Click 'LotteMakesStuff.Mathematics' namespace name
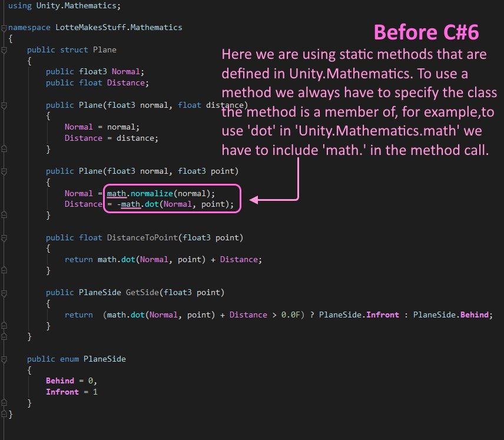Image resolution: width=504 pixels, height=440 pixels. click(x=118, y=27)
